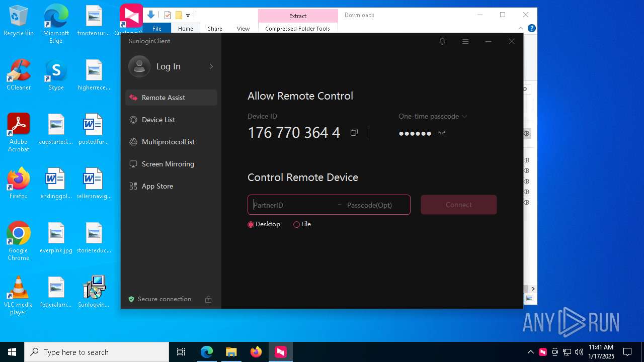Select the everpink.jpg desktop file
The height and width of the screenshot is (362, 644).
(56, 238)
